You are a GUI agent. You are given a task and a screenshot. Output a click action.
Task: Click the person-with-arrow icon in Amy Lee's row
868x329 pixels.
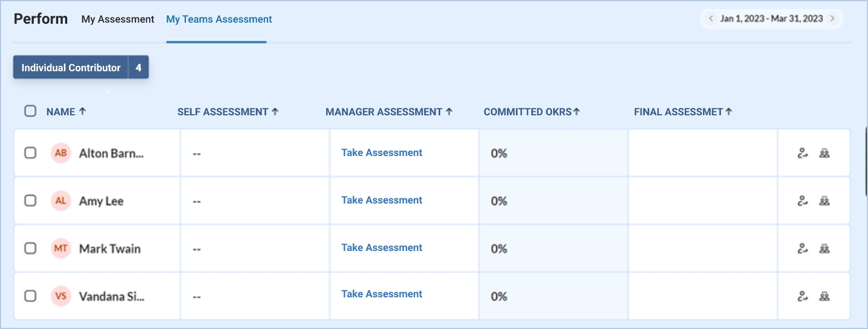point(802,201)
